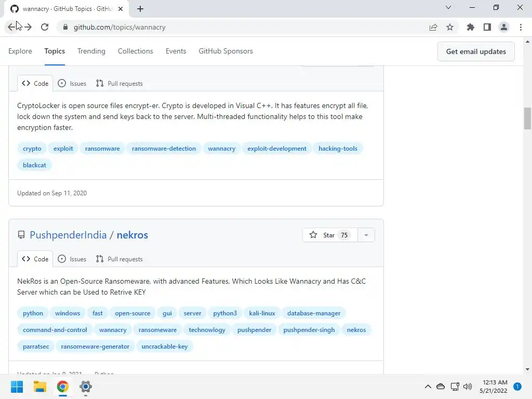Select the hacking-tools topic tag
532x399 pixels.
(x=338, y=149)
